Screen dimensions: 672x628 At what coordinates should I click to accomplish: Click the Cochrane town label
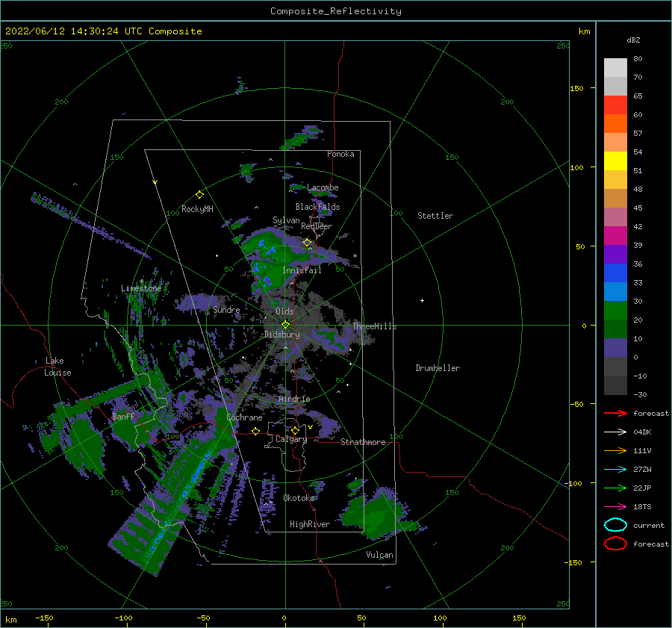click(x=244, y=417)
